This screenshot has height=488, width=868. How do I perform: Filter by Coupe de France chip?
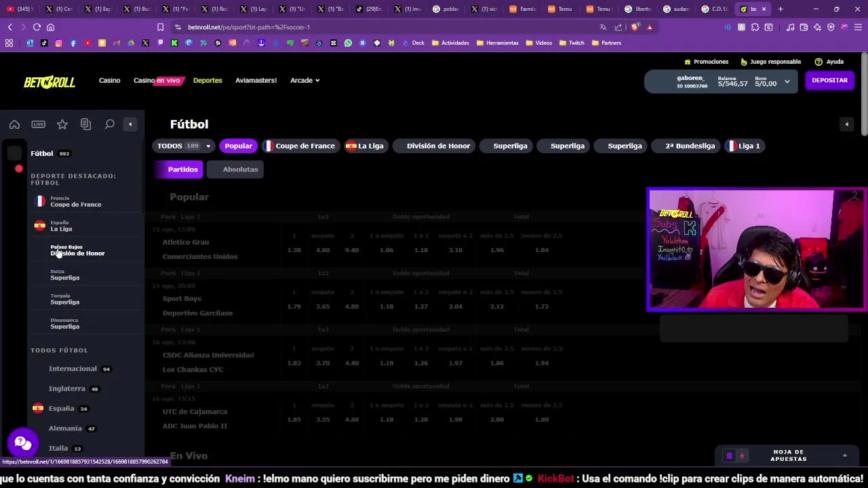300,146
